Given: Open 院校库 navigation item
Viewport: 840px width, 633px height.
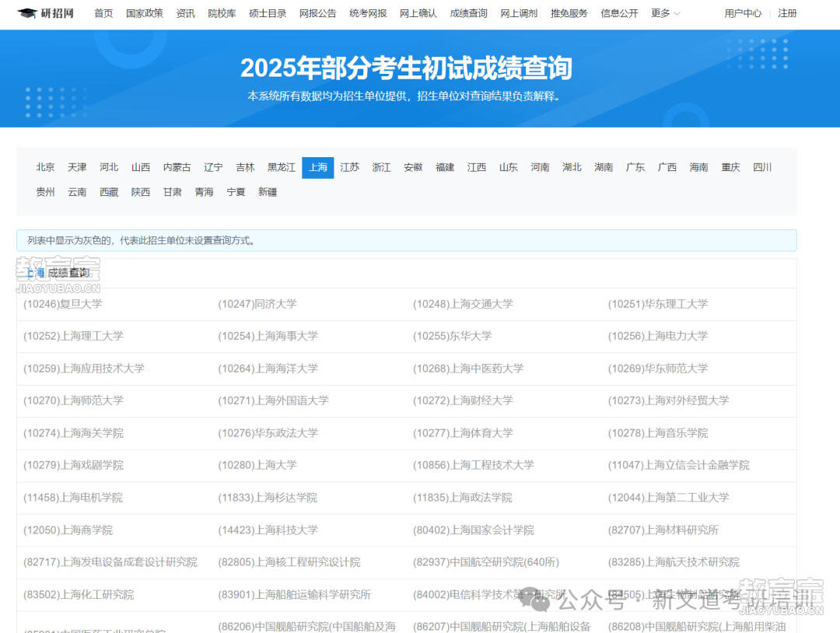Looking at the screenshot, I should pos(222,13).
